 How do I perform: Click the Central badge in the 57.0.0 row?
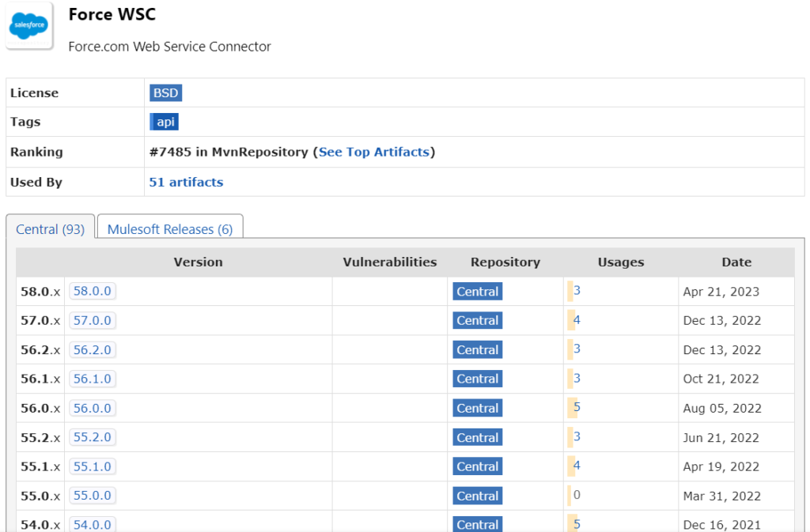[x=477, y=320]
